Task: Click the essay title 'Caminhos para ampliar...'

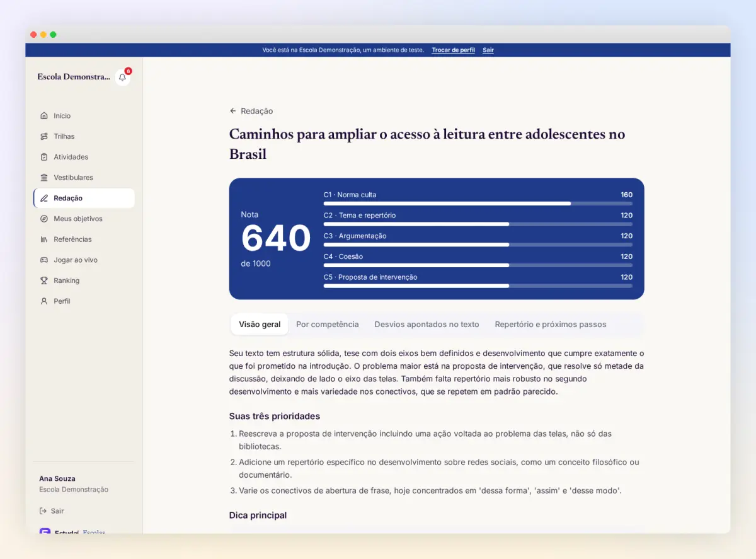Action: click(427, 144)
